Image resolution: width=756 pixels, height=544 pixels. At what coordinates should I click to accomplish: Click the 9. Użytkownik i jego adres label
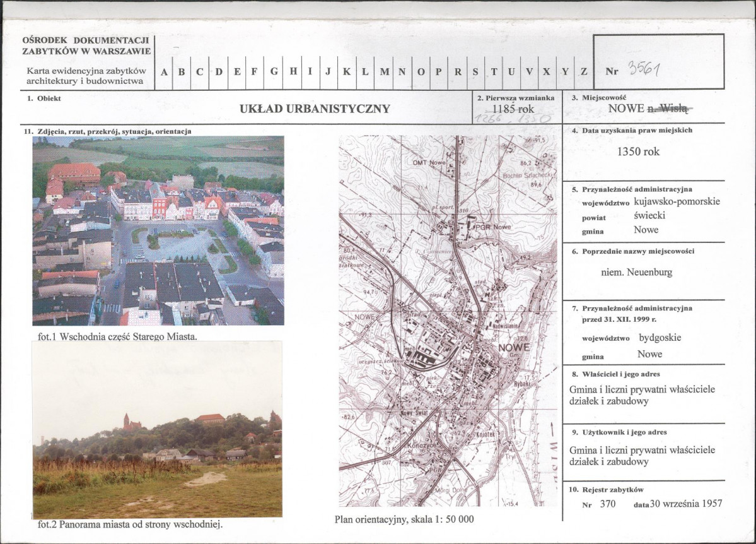[x=619, y=432]
